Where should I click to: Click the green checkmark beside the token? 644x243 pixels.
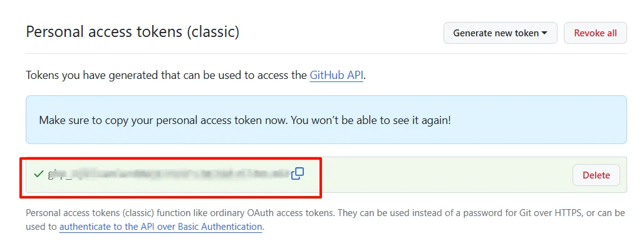pos(39,174)
